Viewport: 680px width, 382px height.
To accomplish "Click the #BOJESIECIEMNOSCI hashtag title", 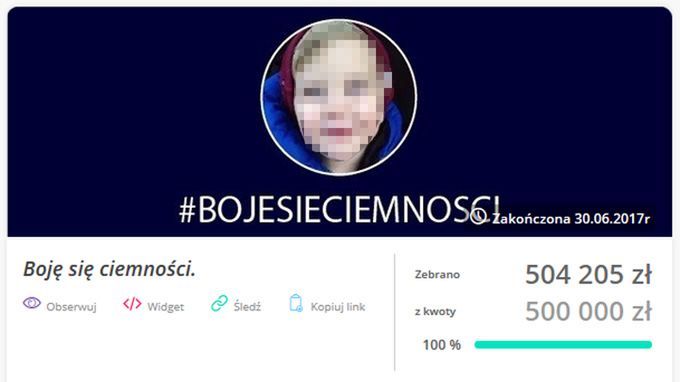I will [x=340, y=209].
